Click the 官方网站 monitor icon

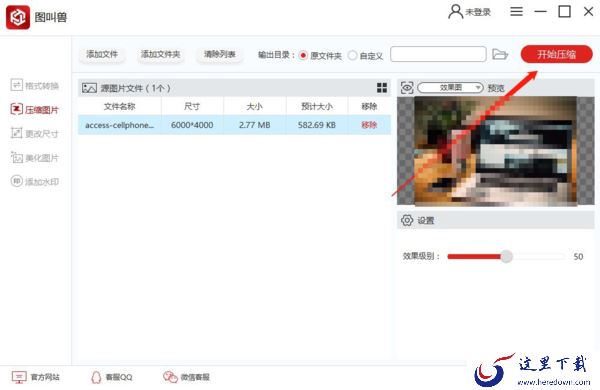[19, 377]
